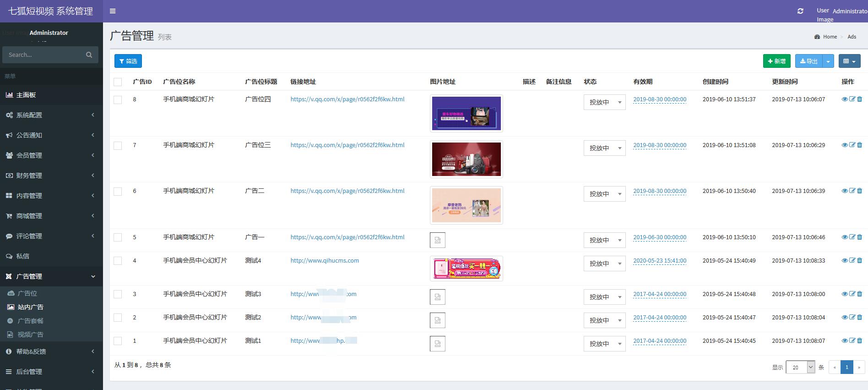Click the search magnifier icon in sidebar

click(89, 55)
